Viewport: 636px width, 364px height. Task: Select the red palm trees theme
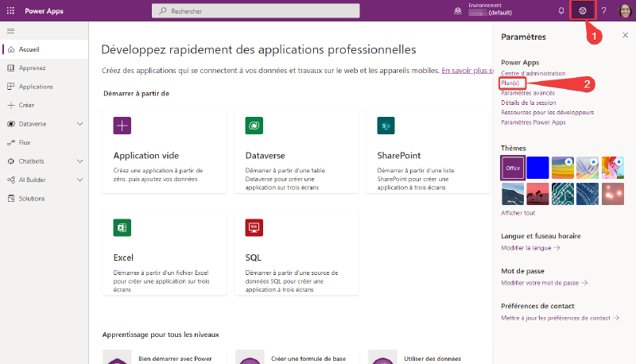pyautogui.click(x=538, y=194)
